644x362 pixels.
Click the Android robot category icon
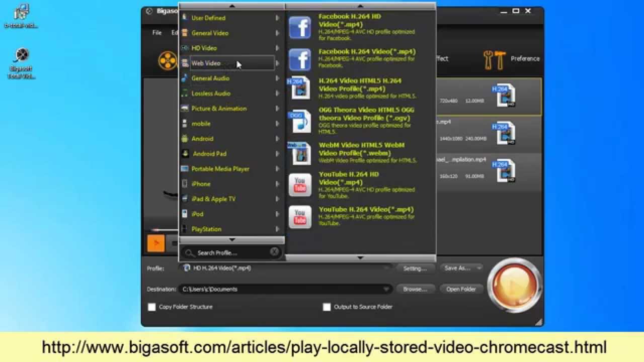(185, 139)
